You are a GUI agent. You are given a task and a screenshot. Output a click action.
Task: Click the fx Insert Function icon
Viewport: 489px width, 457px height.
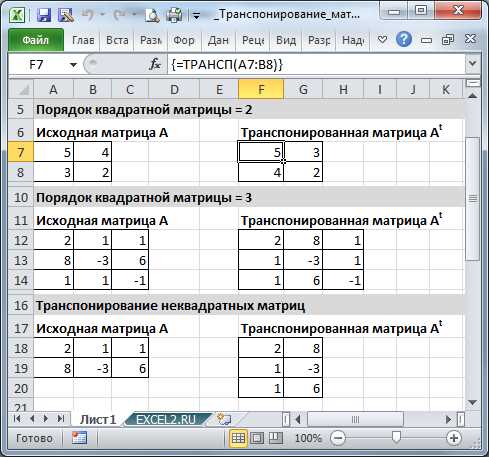(155, 64)
